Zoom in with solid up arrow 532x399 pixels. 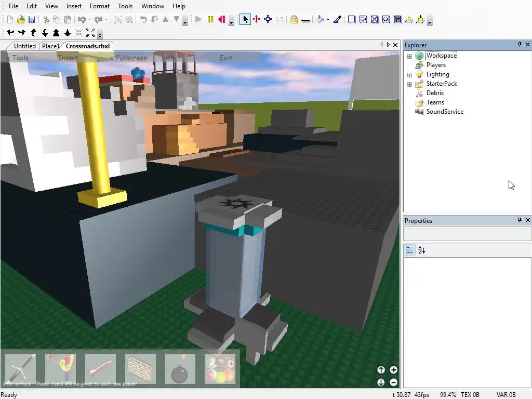point(56,33)
